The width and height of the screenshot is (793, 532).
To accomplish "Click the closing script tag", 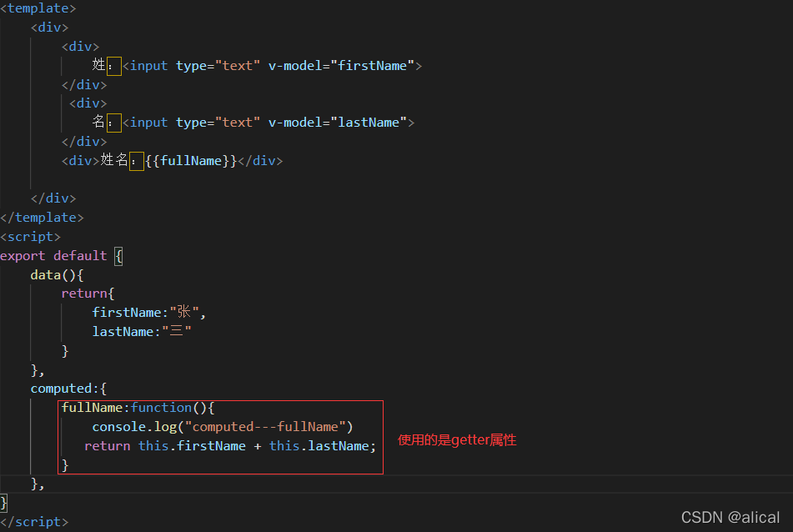I will 34,522.
